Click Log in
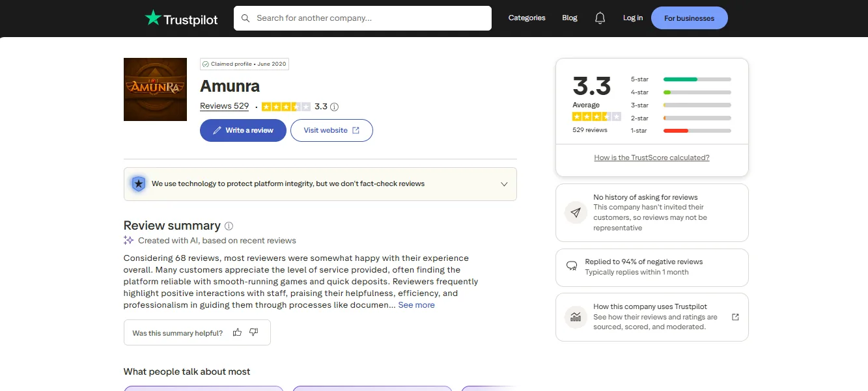The image size is (868, 391). tap(632, 18)
